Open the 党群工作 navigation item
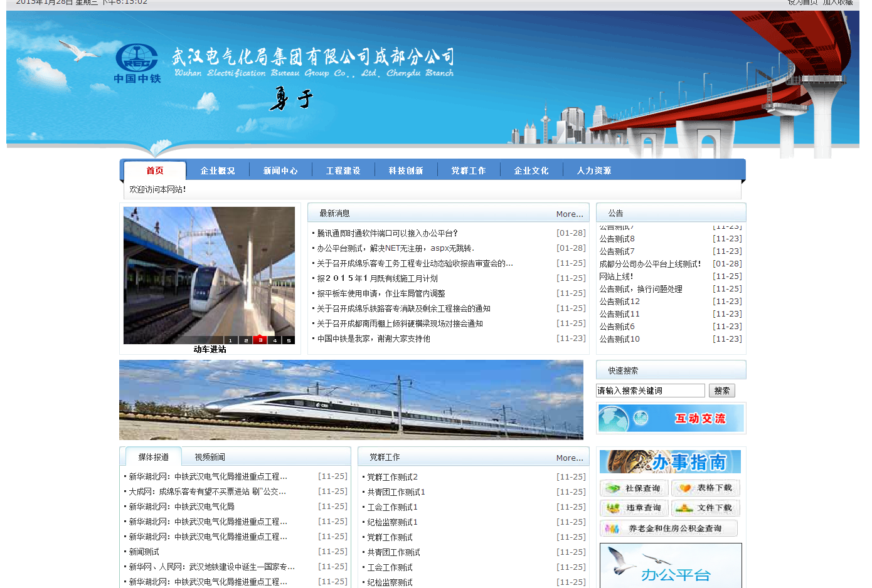The image size is (872, 588). (469, 171)
